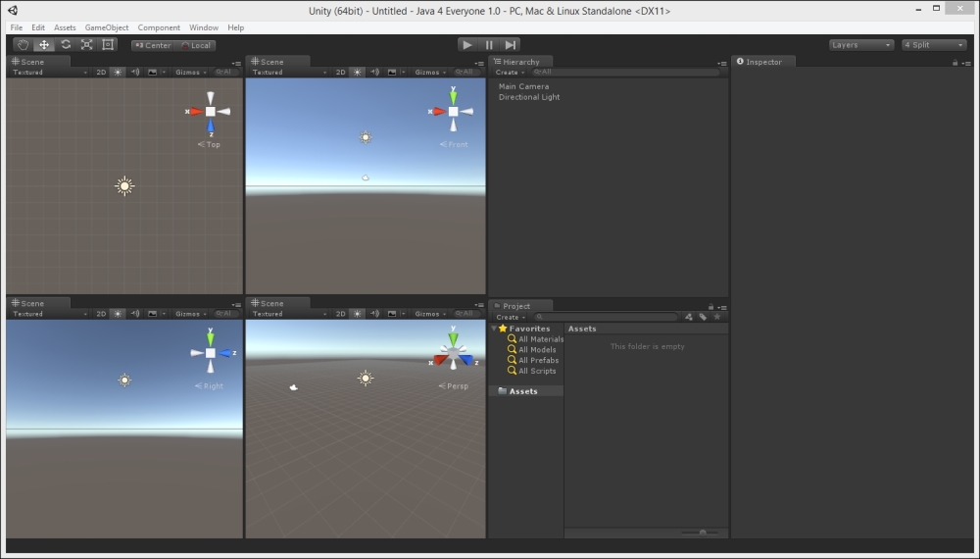This screenshot has width=980, height=559.
Task: Select the Hand tool in the toolbar
Action: pos(24,45)
